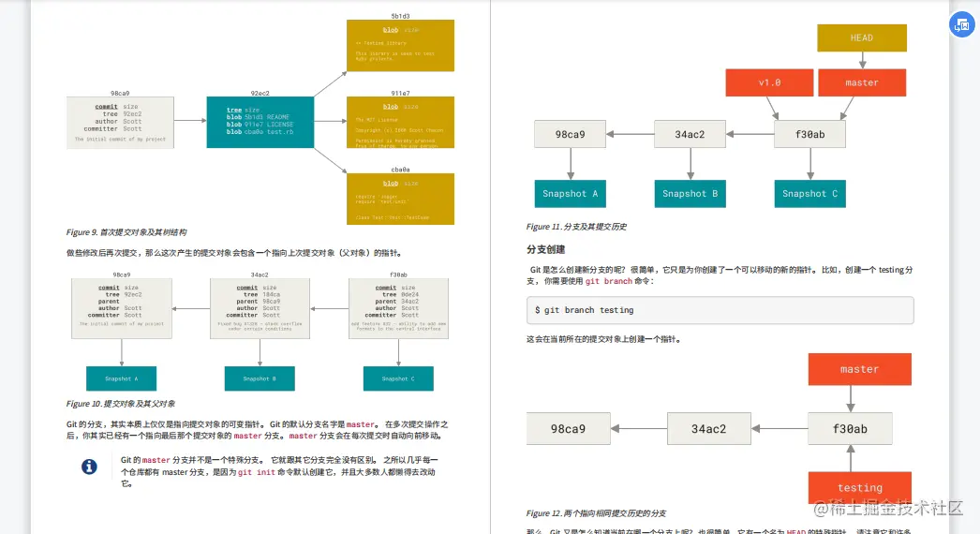Select the red v1.0 tag box

(x=769, y=82)
